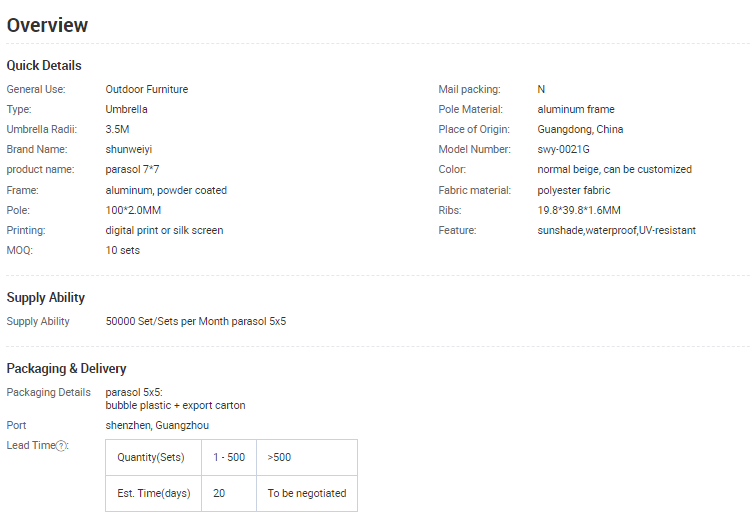750x524 pixels.
Task: Click the >500 quantity table cell
Action: click(x=279, y=457)
